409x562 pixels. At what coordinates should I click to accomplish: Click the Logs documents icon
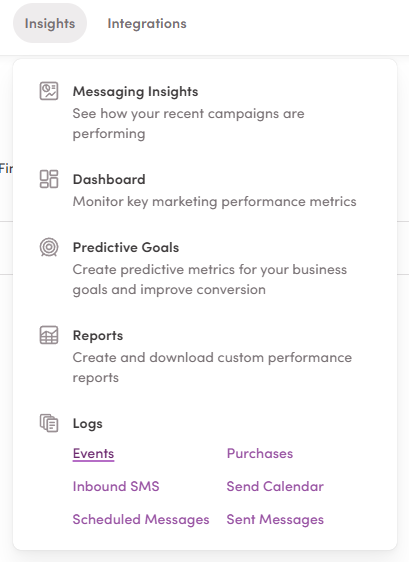pyautogui.click(x=49, y=423)
